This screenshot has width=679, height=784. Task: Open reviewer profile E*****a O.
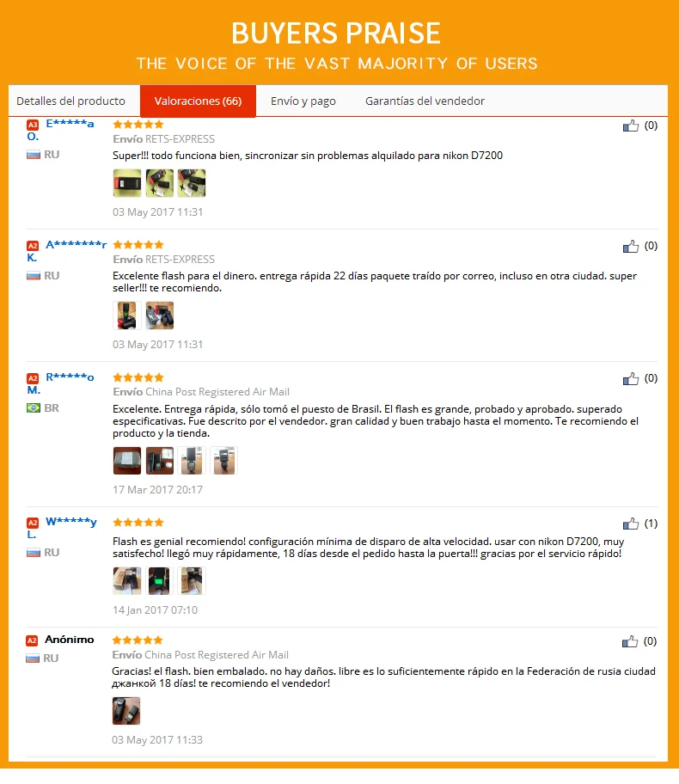pos(60,130)
